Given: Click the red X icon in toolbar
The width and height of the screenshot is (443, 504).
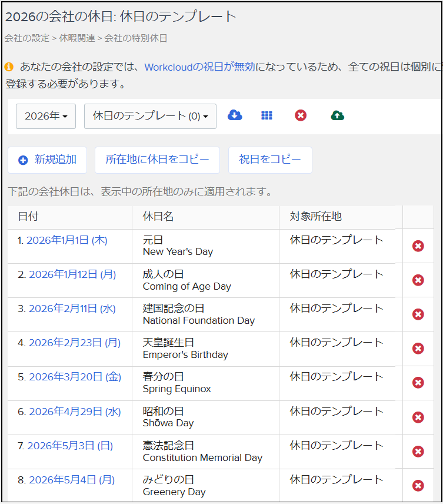Looking at the screenshot, I should [301, 115].
